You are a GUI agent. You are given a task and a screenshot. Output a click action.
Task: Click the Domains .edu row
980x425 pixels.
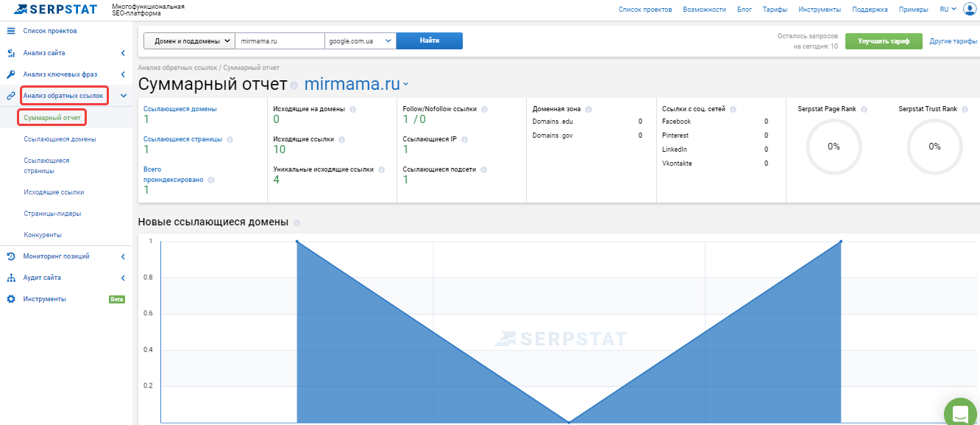coord(587,122)
